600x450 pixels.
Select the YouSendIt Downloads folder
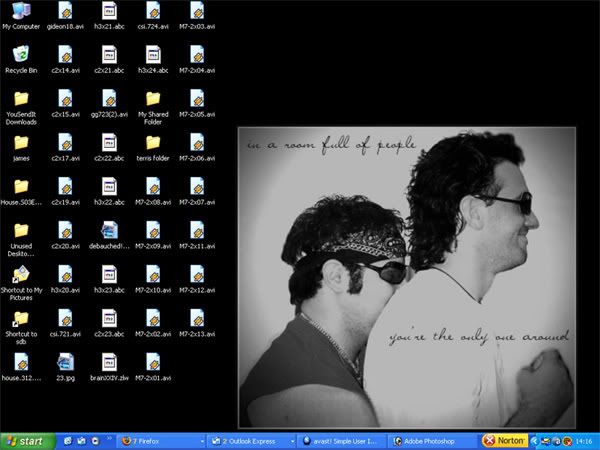tap(21, 98)
